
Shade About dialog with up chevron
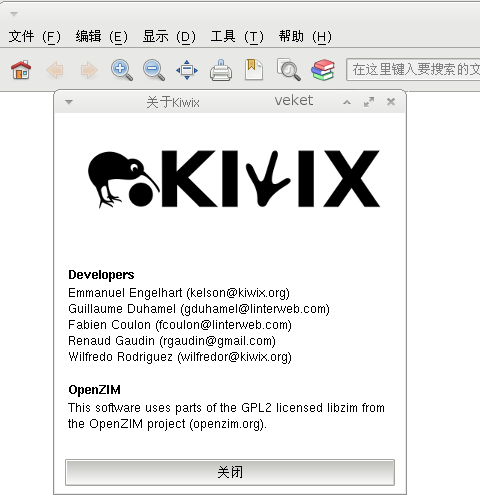pos(347,102)
